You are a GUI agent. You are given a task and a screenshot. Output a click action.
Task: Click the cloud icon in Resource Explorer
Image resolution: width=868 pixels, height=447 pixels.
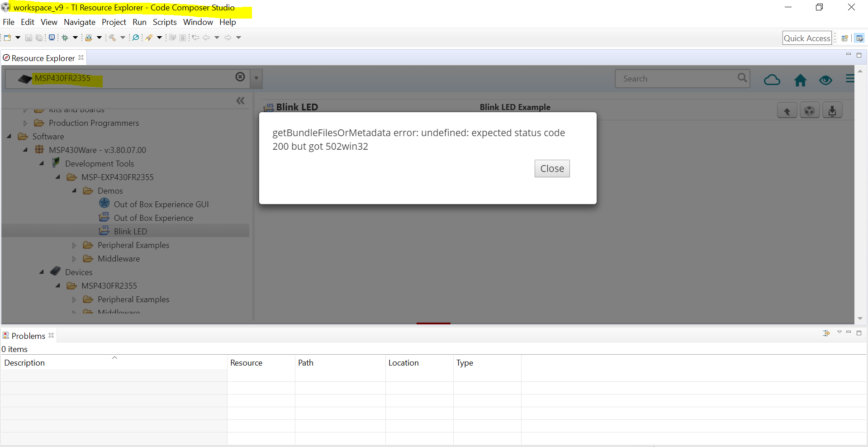[x=772, y=80]
